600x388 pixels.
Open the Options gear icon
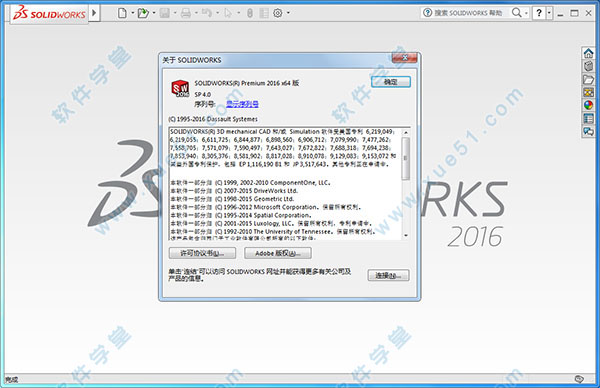tap(278, 13)
